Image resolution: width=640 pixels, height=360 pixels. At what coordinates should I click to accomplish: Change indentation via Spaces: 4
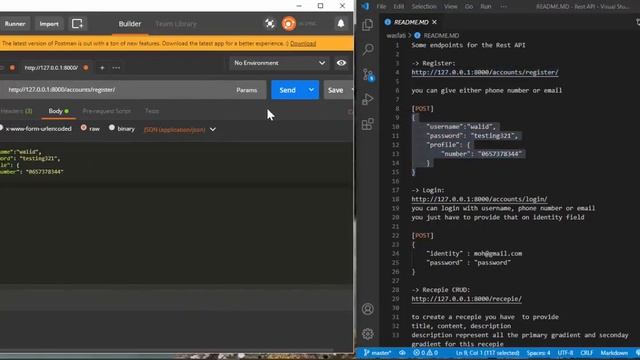pos(538,353)
